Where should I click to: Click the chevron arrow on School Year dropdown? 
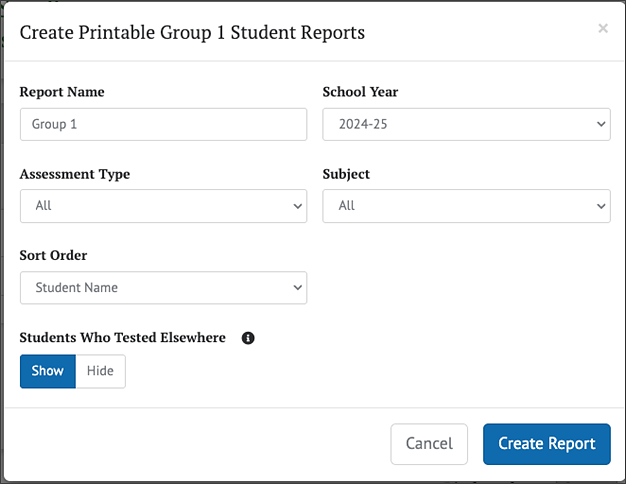click(600, 124)
